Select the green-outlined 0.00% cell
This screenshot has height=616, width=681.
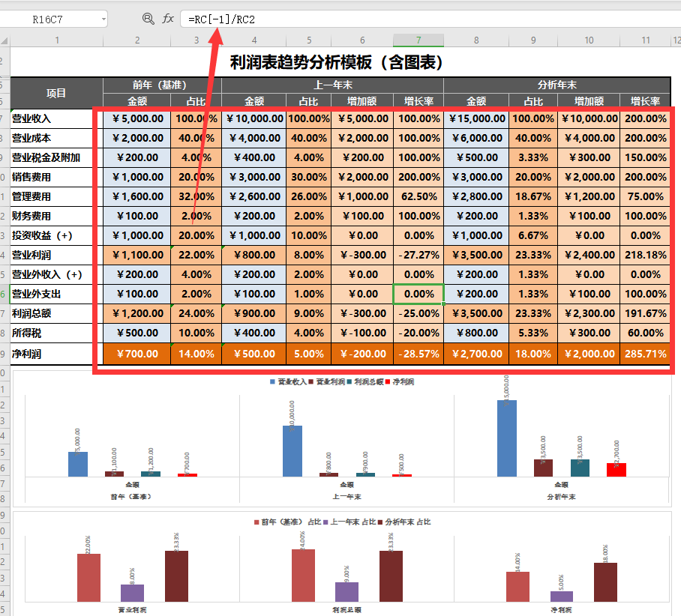[x=418, y=294]
